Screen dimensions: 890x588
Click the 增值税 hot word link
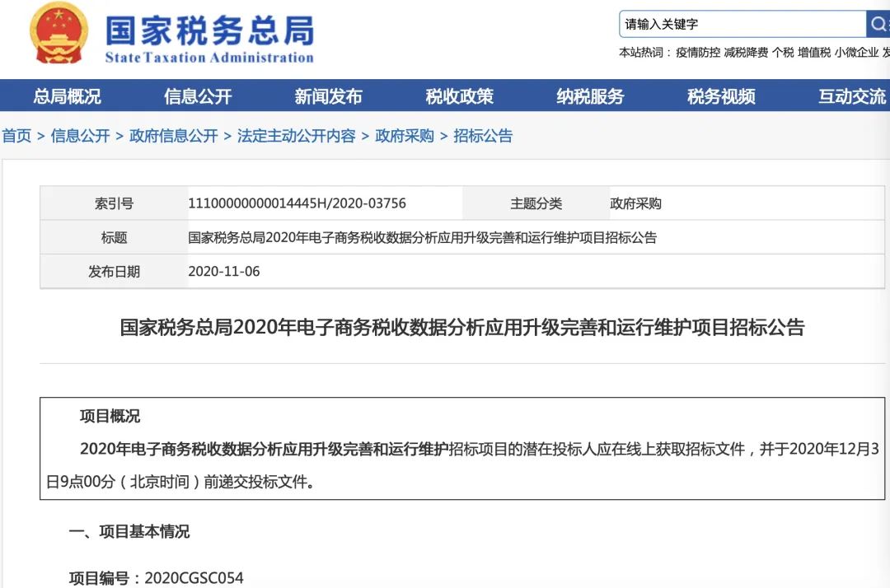click(x=814, y=52)
